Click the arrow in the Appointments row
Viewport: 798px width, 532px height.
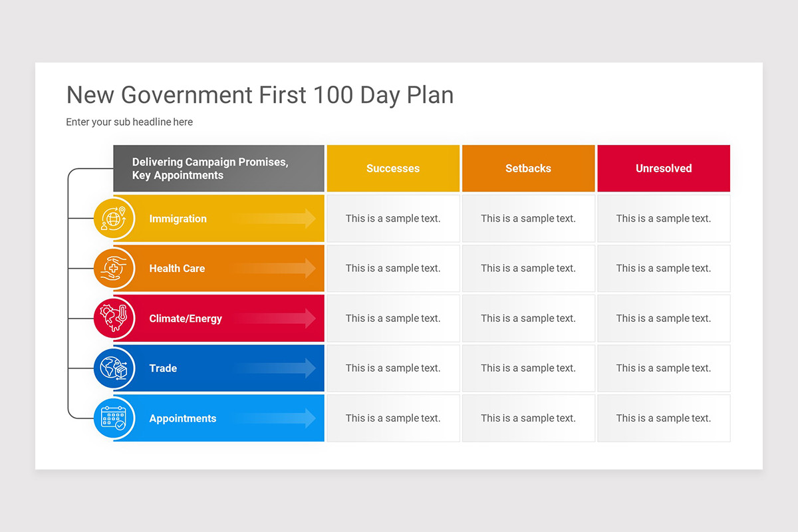(x=276, y=418)
